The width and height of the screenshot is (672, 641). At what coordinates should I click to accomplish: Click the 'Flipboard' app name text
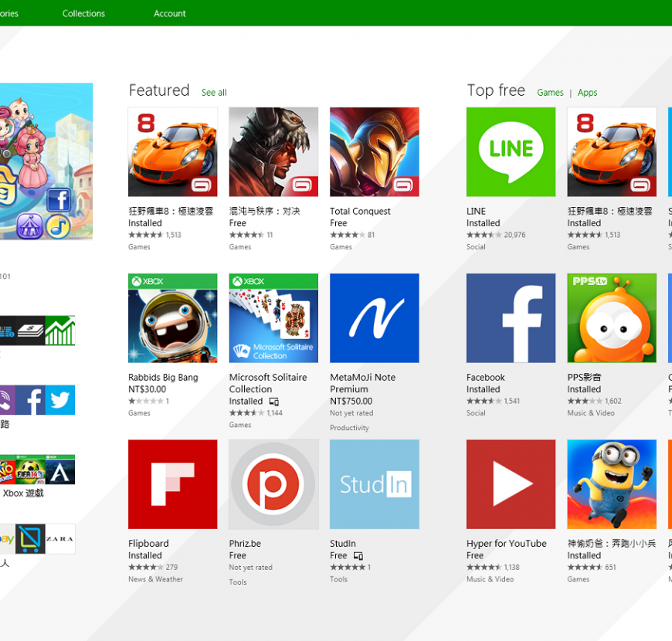click(148, 544)
